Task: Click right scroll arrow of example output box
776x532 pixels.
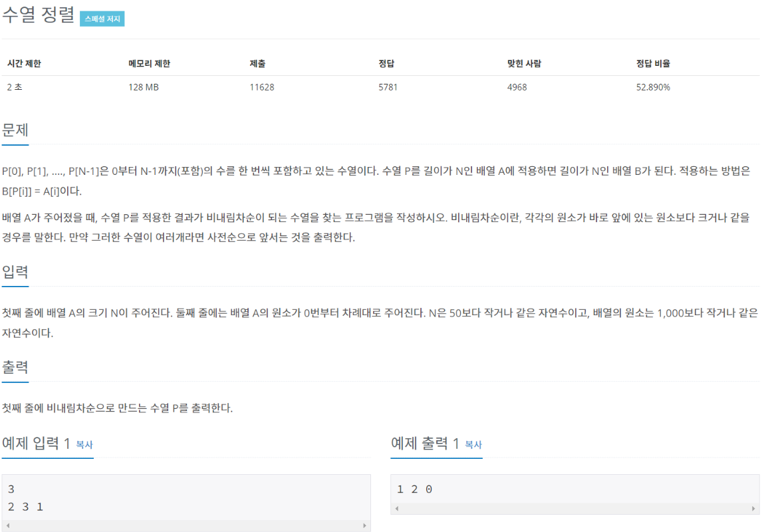Action: pyautogui.click(x=753, y=508)
